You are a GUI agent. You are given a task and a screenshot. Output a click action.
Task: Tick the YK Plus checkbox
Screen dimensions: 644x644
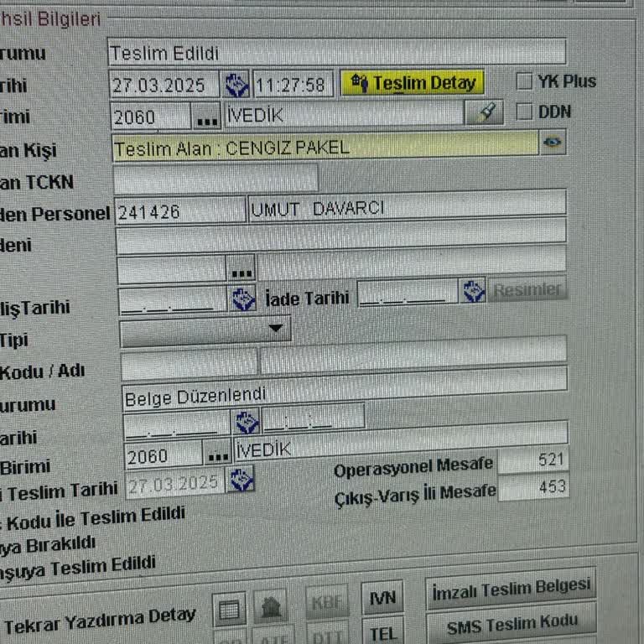[x=523, y=80]
